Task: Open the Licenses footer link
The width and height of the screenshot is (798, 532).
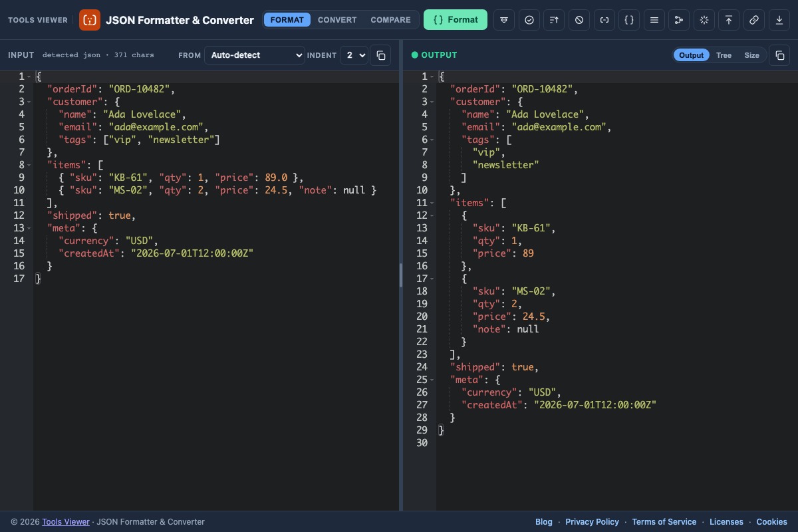Action: 726,522
